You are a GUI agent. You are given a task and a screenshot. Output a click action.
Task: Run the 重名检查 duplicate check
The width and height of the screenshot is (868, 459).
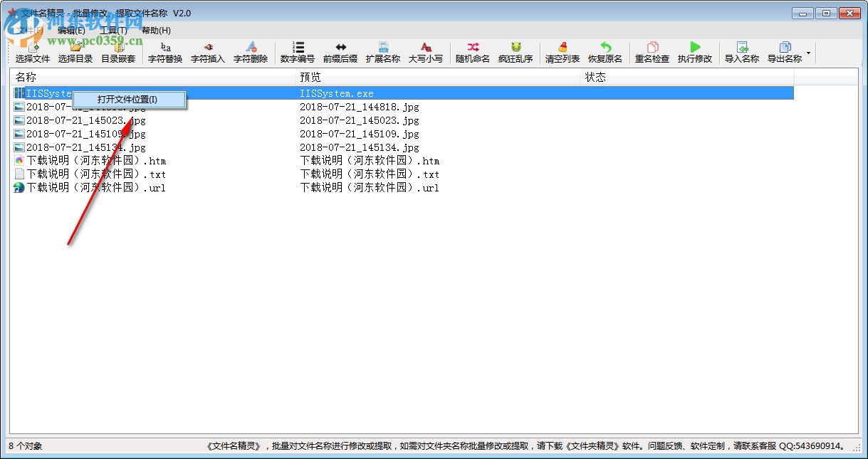click(x=652, y=53)
